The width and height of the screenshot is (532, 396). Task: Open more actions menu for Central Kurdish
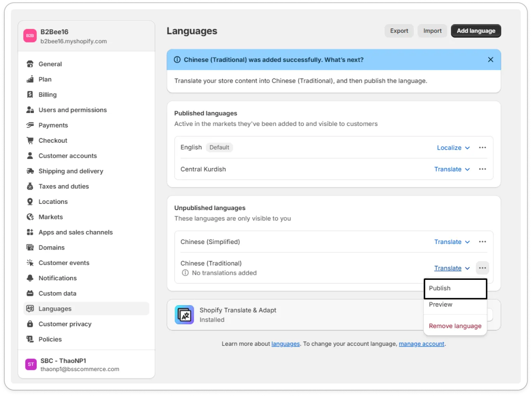coord(483,169)
